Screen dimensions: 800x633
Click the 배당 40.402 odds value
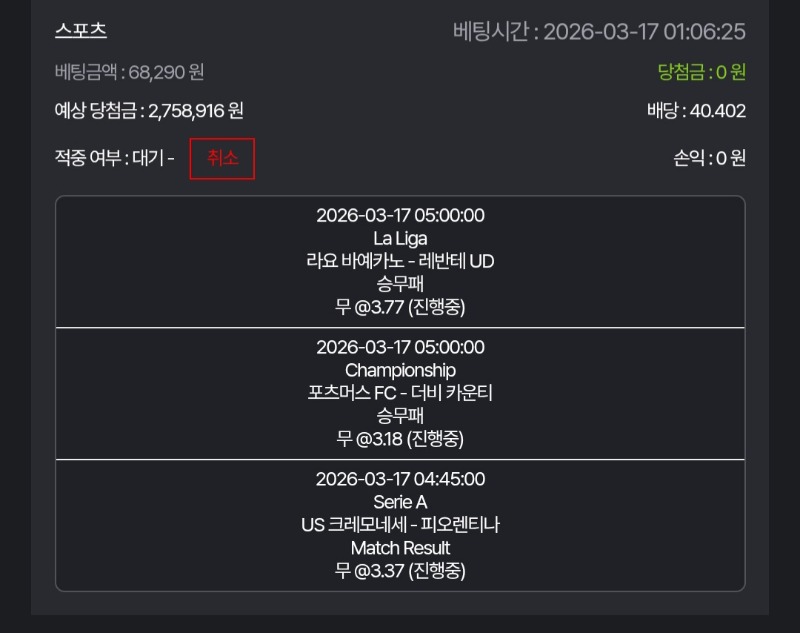click(696, 110)
